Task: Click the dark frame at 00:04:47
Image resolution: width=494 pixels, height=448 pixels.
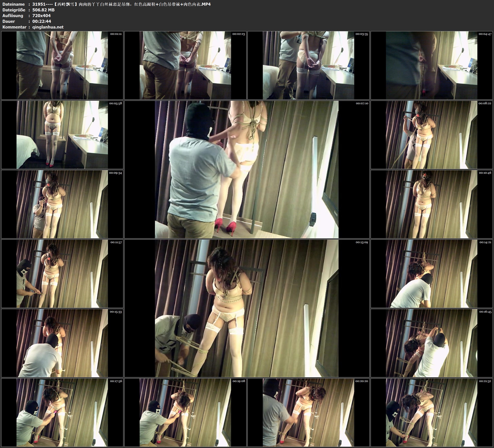Action: [432, 65]
